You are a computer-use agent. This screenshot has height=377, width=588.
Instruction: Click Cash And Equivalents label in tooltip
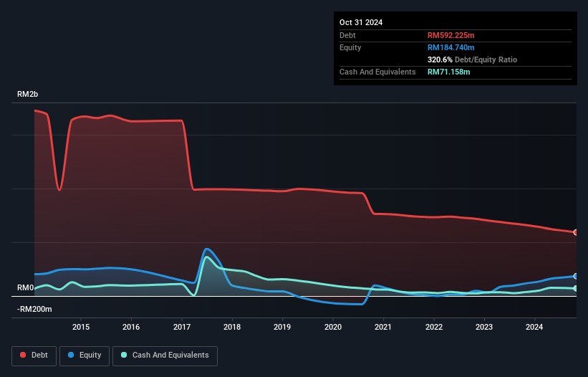[377, 72]
